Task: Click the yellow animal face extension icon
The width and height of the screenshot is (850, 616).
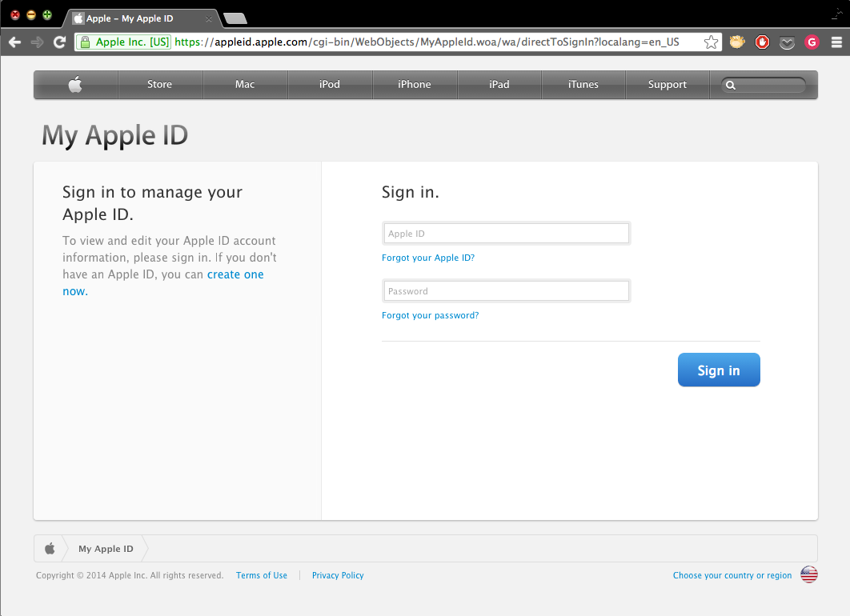Action: [737, 42]
